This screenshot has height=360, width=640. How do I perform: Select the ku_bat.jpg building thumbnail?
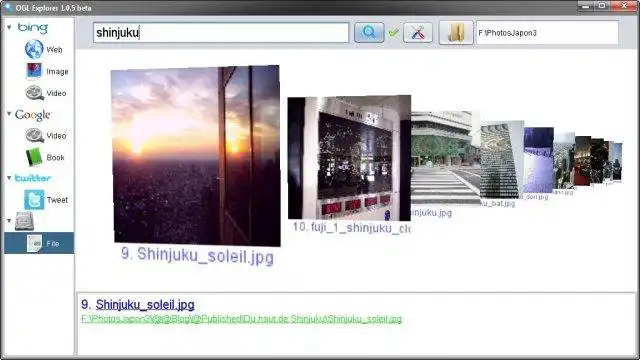[x=501, y=160]
